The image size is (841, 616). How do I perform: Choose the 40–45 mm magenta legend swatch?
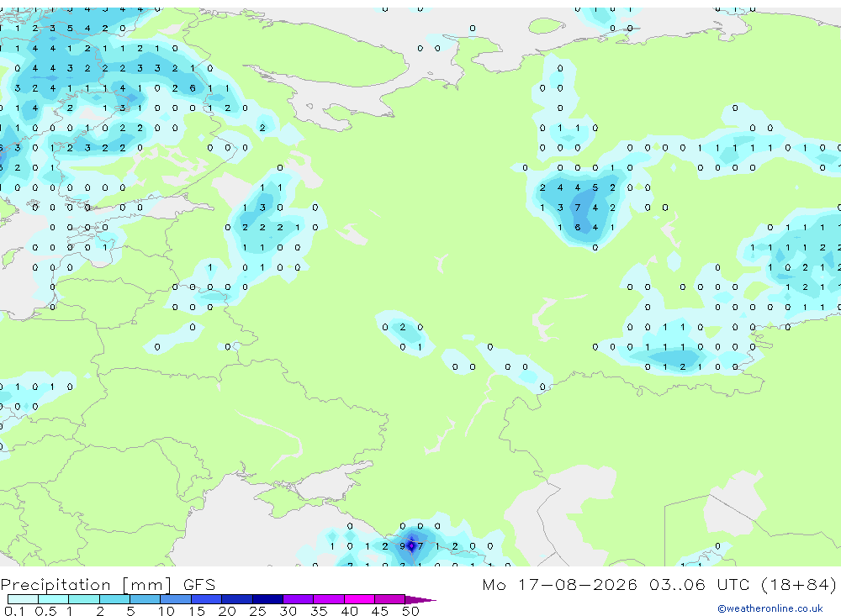click(359, 599)
